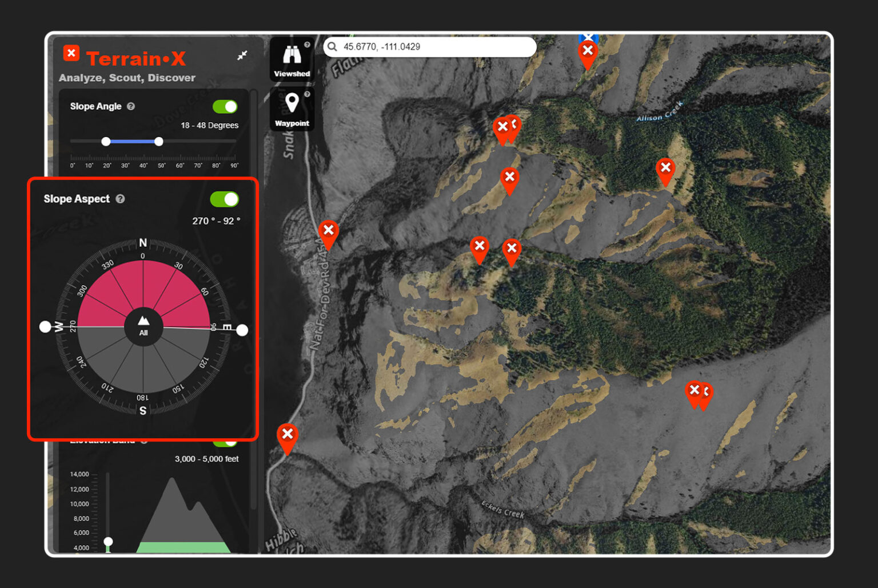
Task: Click the search magnifier icon
Action: tap(333, 47)
